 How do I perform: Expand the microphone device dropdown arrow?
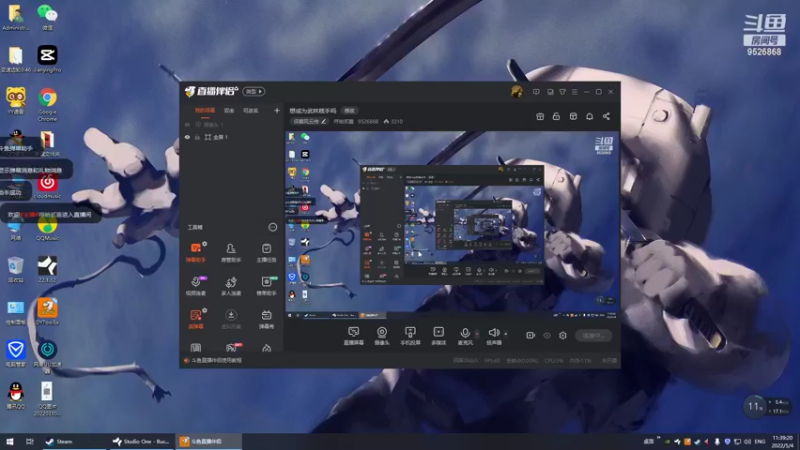click(x=477, y=334)
